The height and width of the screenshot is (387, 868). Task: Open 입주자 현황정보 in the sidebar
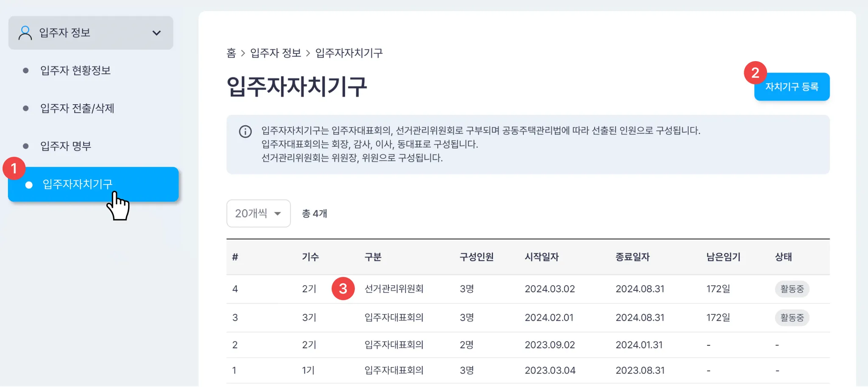click(75, 70)
